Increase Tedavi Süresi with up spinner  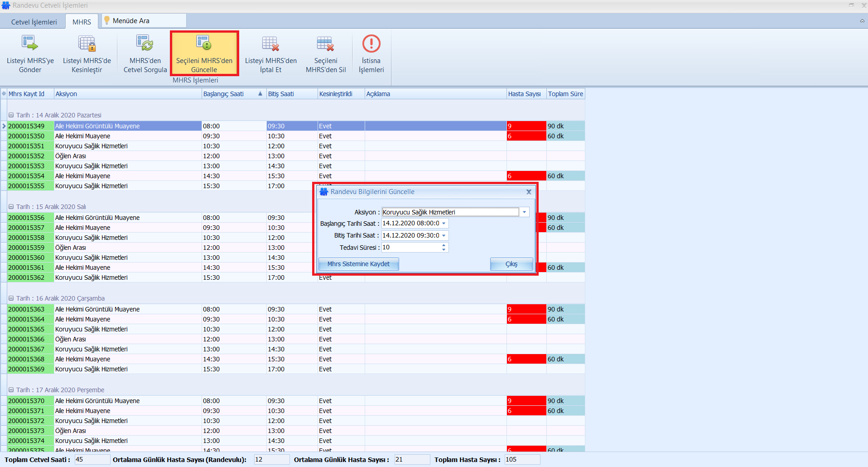coord(444,245)
